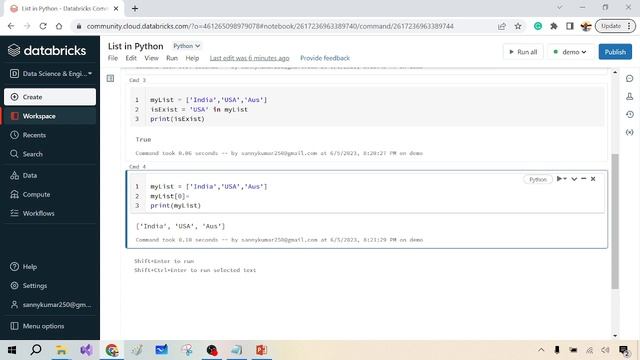The height and width of the screenshot is (360, 640).
Task: Open File Explorer from taskbar
Action: pos(61,350)
